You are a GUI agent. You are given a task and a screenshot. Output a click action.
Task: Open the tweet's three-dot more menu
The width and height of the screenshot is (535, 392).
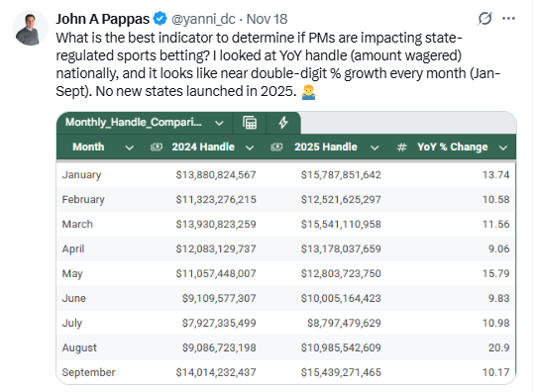(508, 19)
